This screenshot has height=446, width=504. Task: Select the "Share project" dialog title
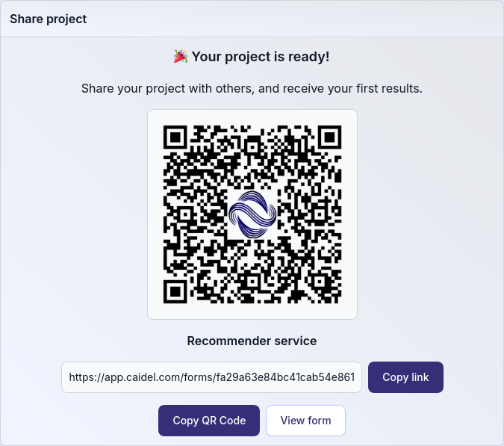coord(49,19)
